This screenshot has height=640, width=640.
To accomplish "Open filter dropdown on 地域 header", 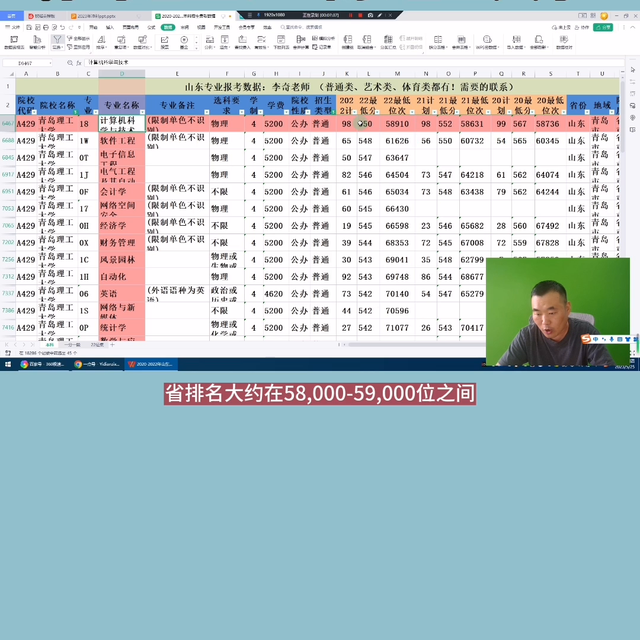I will tap(611, 112).
